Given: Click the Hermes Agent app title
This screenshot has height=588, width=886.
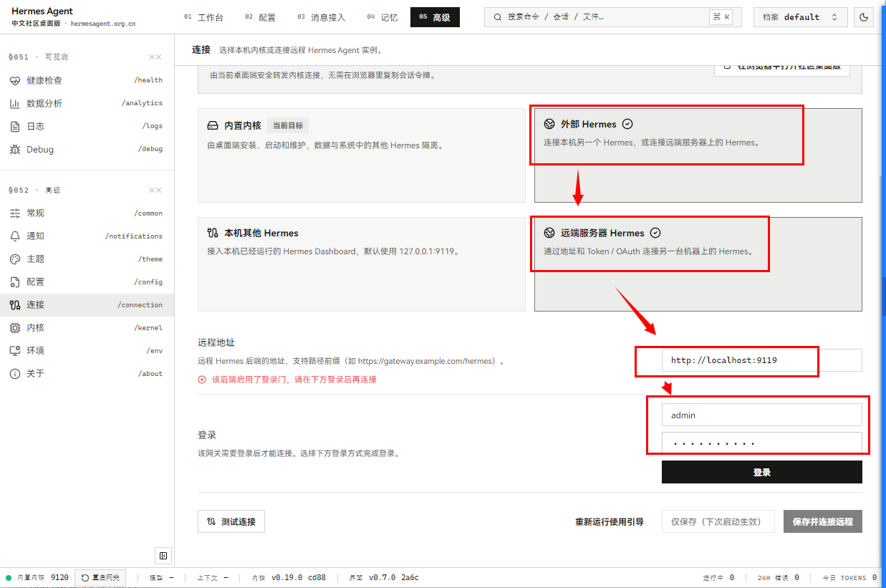Looking at the screenshot, I should point(42,11).
